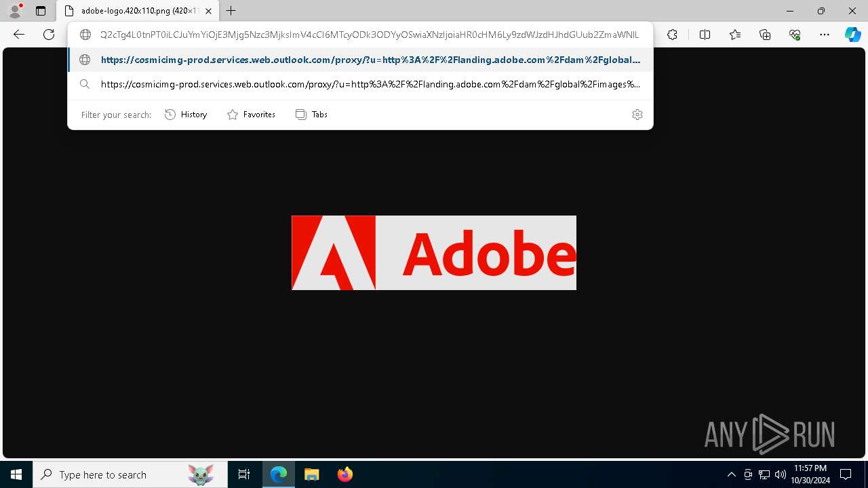The width and height of the screenshot is (868, 488).
Task: Click the Adobe logo image
Action: coord(434,253)
